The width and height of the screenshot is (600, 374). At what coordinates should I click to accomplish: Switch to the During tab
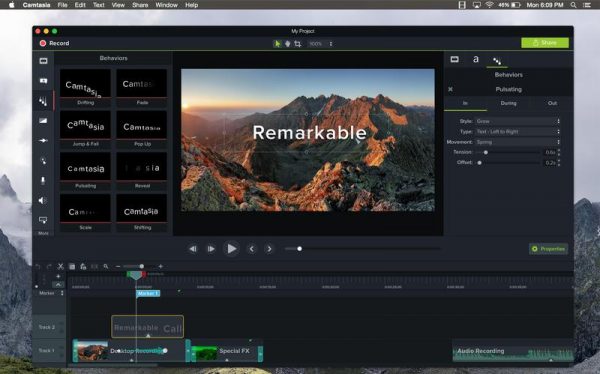[x=508, y=103]
